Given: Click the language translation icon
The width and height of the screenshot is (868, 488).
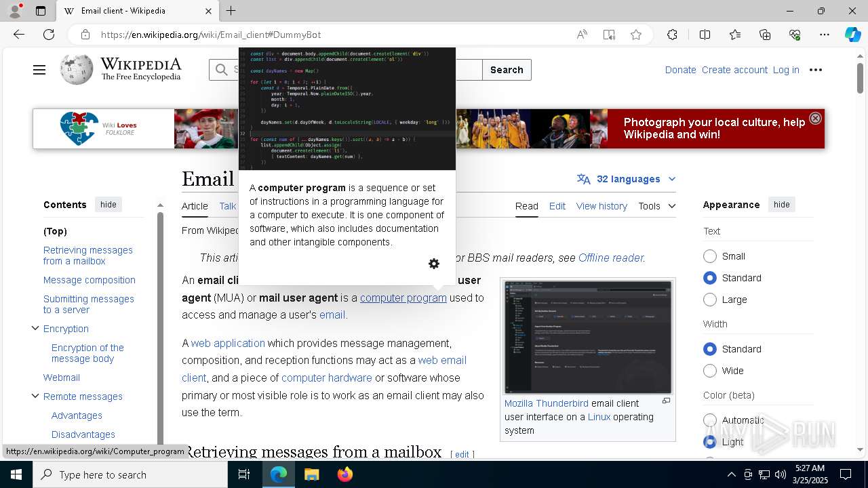Looking at the screenshot, I should pyautogui.click(x=583, y=179).
